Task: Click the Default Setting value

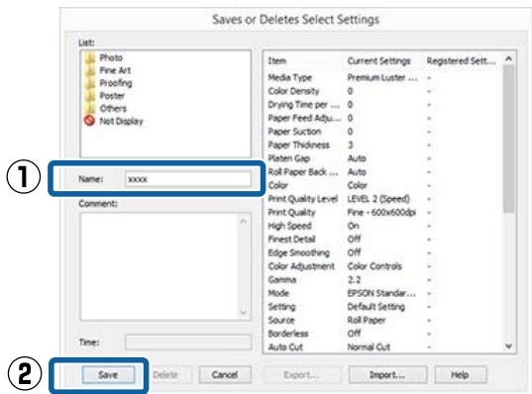Action: coord(376,307)
